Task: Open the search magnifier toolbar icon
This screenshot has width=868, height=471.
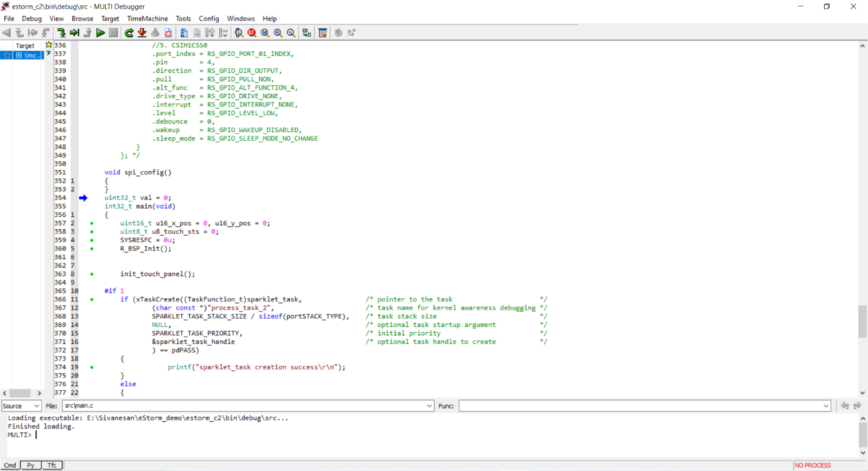Action: [239, 33]
